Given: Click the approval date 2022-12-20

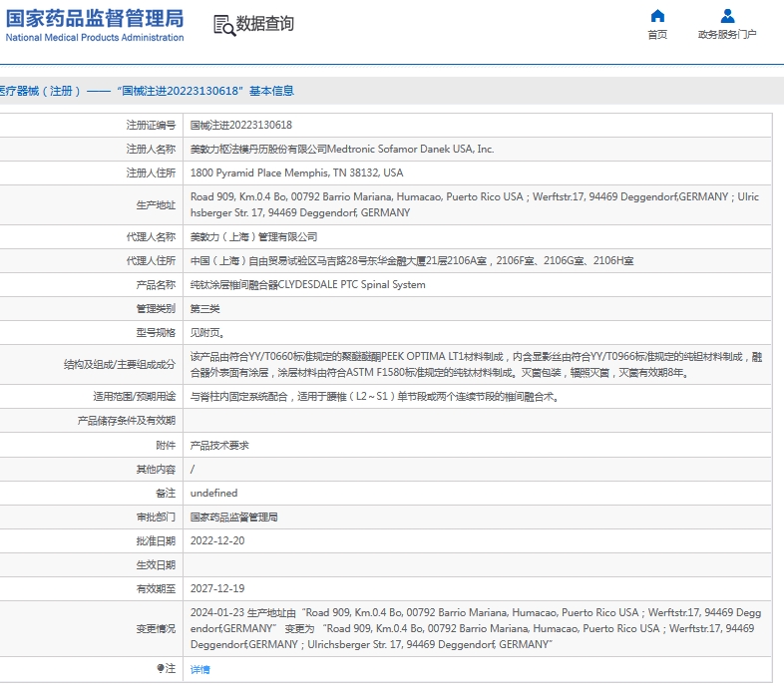Looking at the screenshot, I should coord(216,540).
